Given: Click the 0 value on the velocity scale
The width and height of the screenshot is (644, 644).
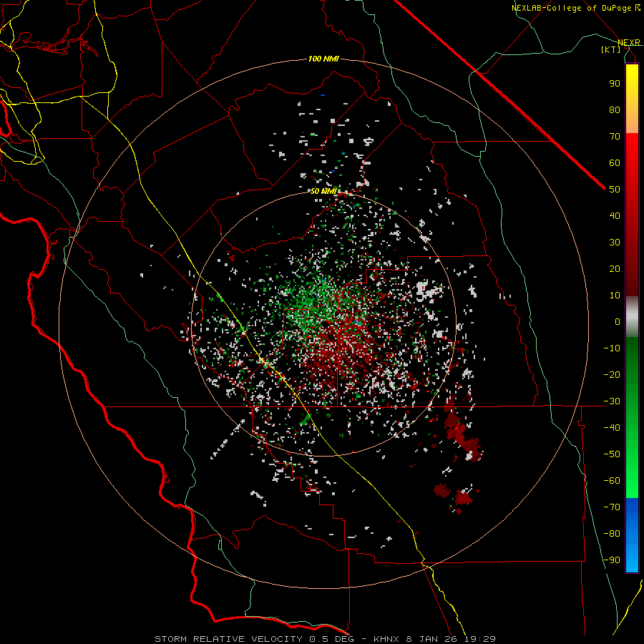Looking at the screenshot, I should point(618,322).
